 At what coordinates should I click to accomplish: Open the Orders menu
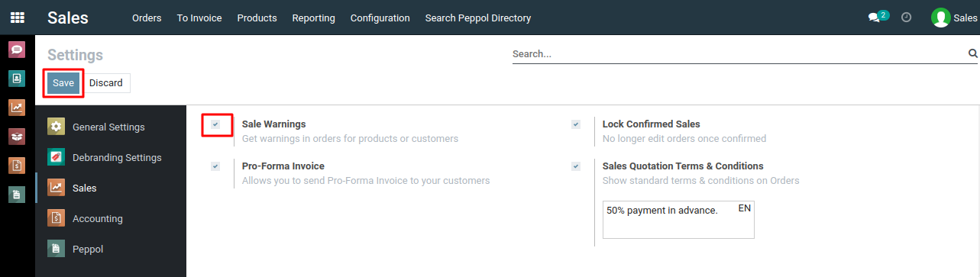[x=147, y=18]
